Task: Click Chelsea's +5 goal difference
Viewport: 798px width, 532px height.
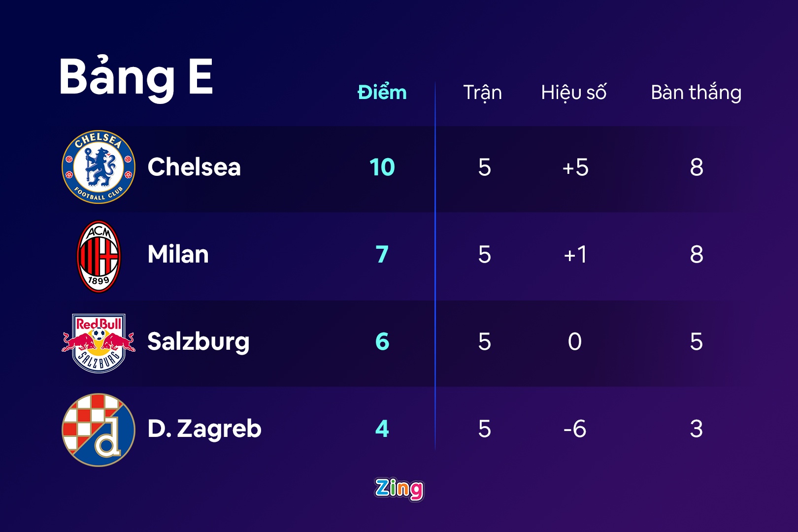Action: click(x=575, y=167)
